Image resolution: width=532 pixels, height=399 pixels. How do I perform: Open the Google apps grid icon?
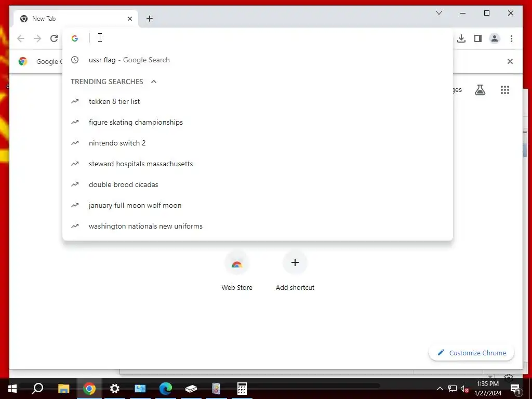[505, 90]
